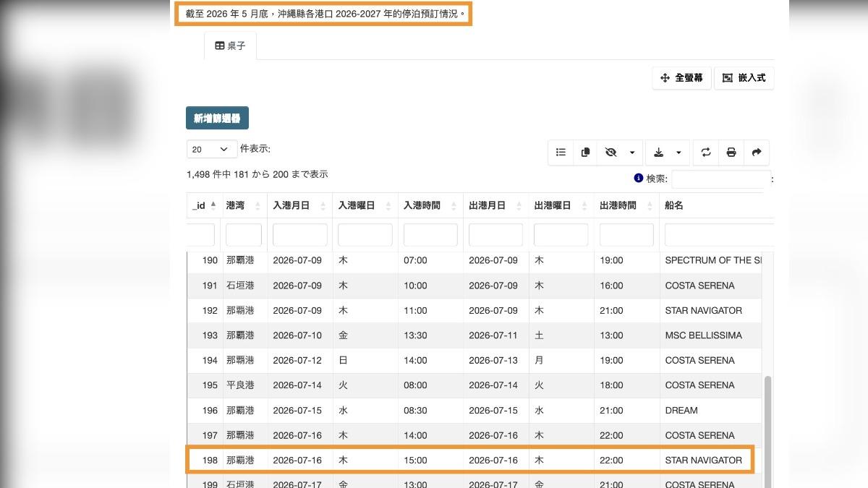This screenshot has height=488, width=868.
Task: Sort by the _id column header
Action: click(x=205, y=206)
